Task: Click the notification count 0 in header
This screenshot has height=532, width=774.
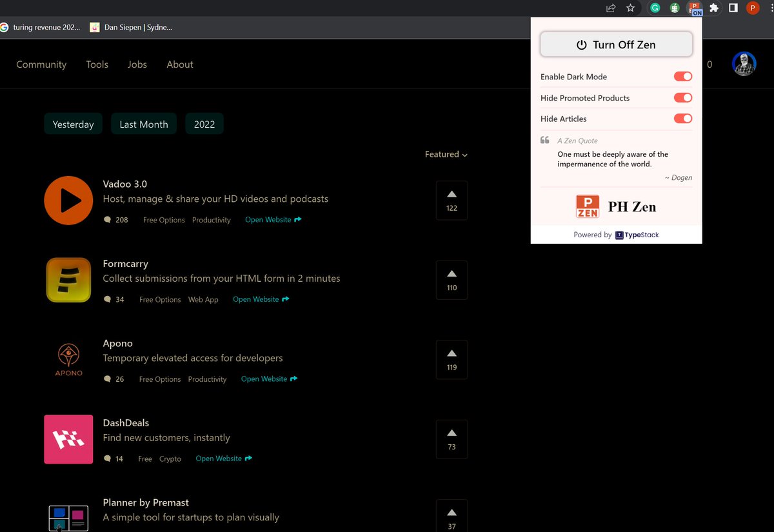Action: click(x=709, y=64)
